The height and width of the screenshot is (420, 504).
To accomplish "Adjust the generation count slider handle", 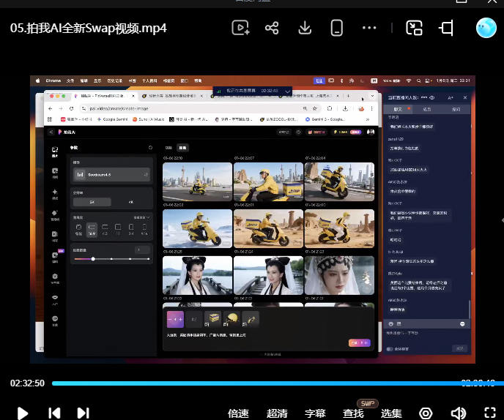I will [x=93, y=259].
